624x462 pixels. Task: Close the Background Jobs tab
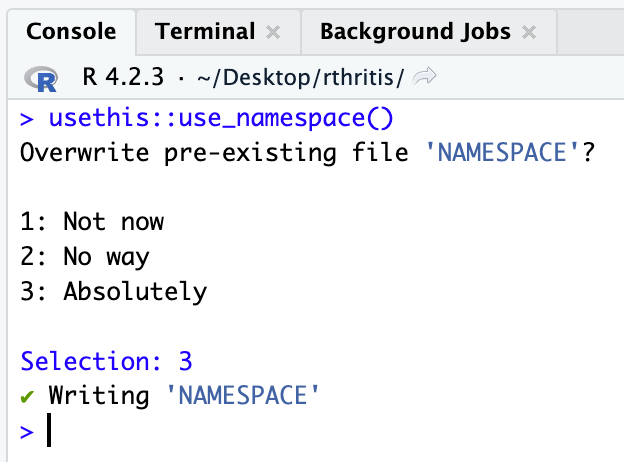529,32
